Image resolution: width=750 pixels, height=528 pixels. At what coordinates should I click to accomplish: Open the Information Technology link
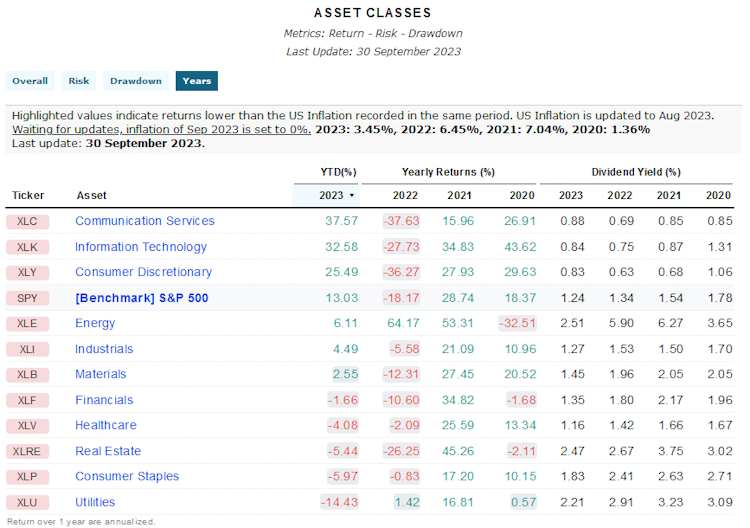coord(141,247)
